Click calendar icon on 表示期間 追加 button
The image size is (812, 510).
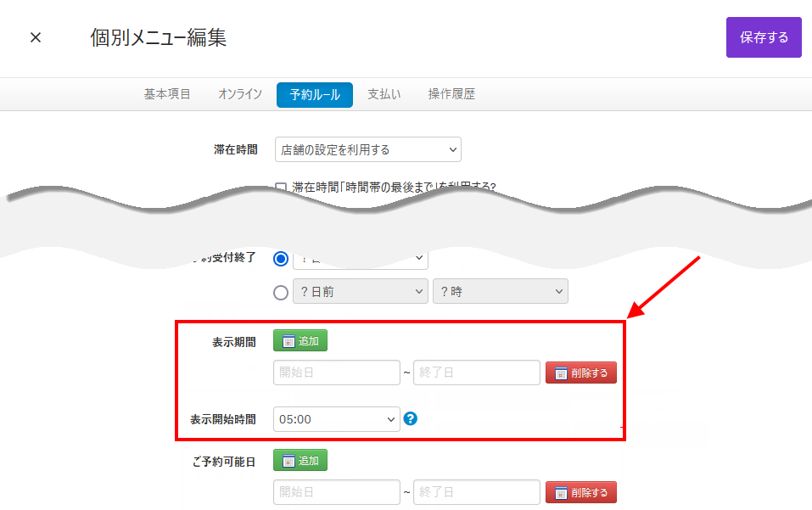point(288,341)
